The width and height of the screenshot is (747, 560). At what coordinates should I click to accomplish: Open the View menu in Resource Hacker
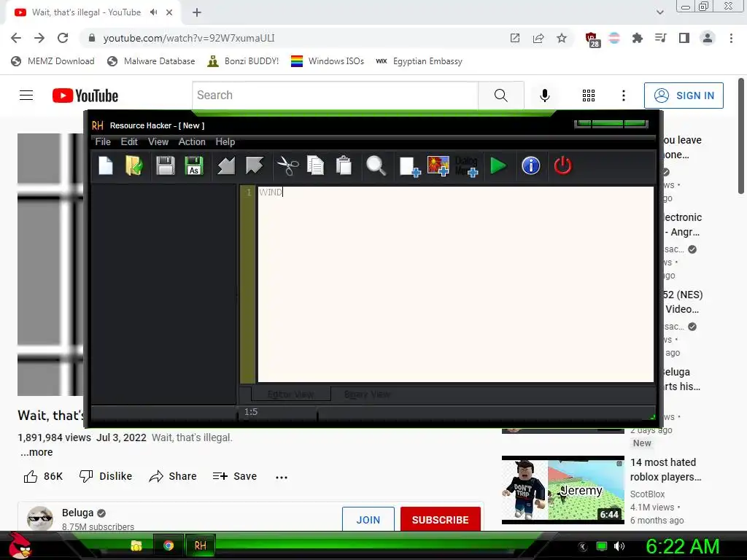pos(158,142)
